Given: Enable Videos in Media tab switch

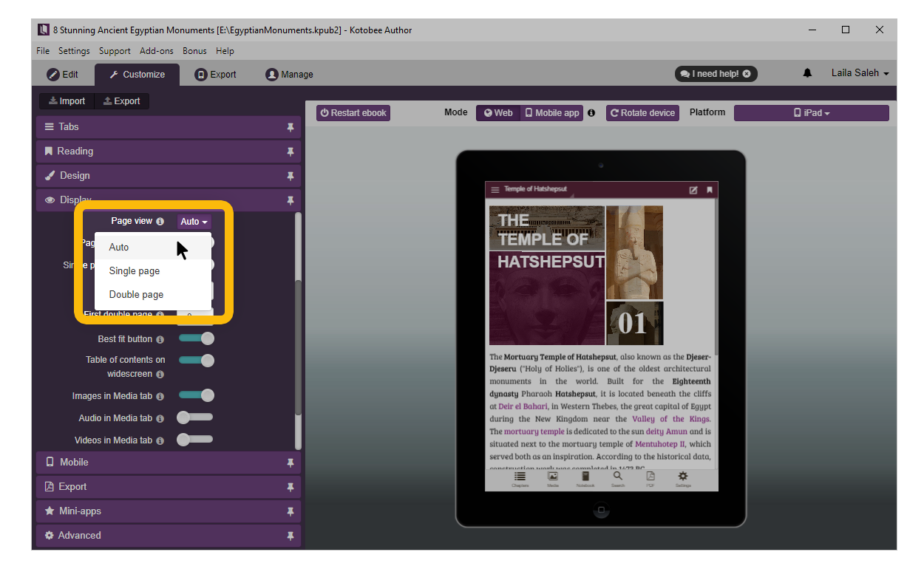Looking at the screenshot, I should click(194, 440).
